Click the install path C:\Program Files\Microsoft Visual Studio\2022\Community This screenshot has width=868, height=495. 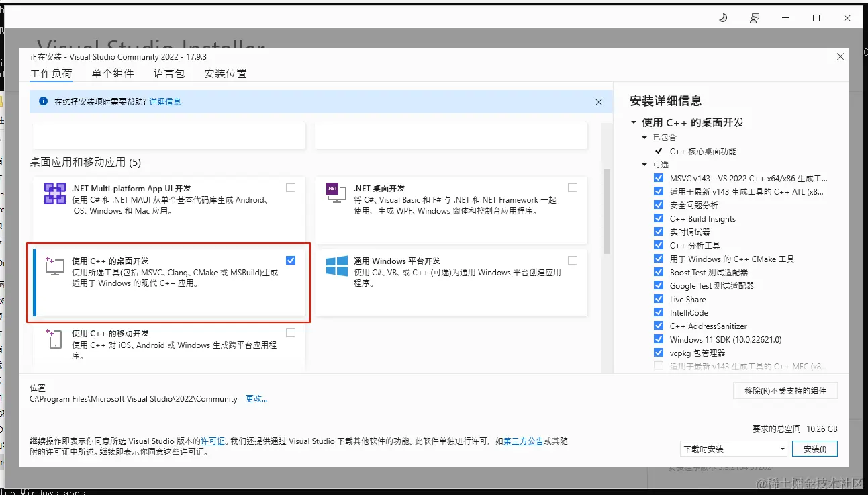(134, 399)
